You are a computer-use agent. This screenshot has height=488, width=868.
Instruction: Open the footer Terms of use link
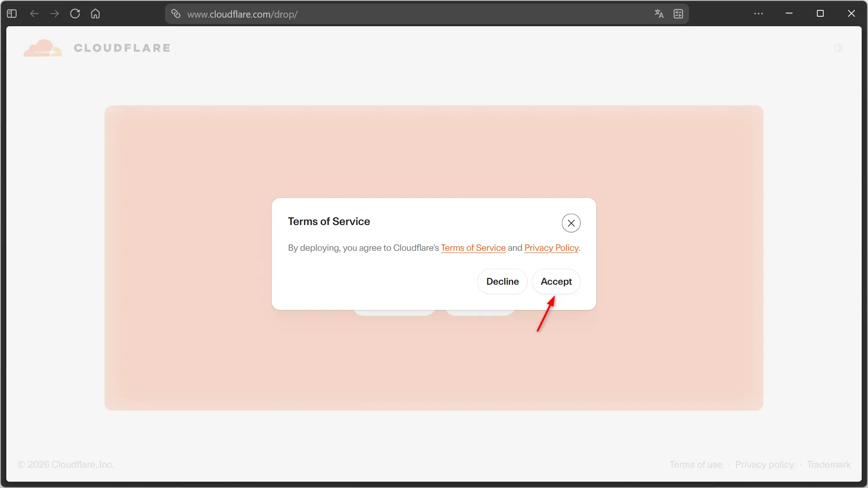pos(696,465)
